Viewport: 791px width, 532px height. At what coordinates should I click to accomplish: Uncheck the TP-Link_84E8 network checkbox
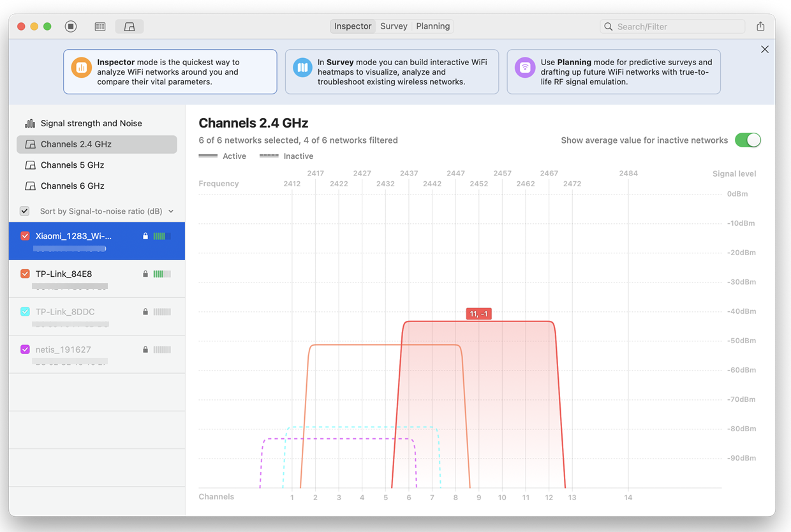coord(24,273)
